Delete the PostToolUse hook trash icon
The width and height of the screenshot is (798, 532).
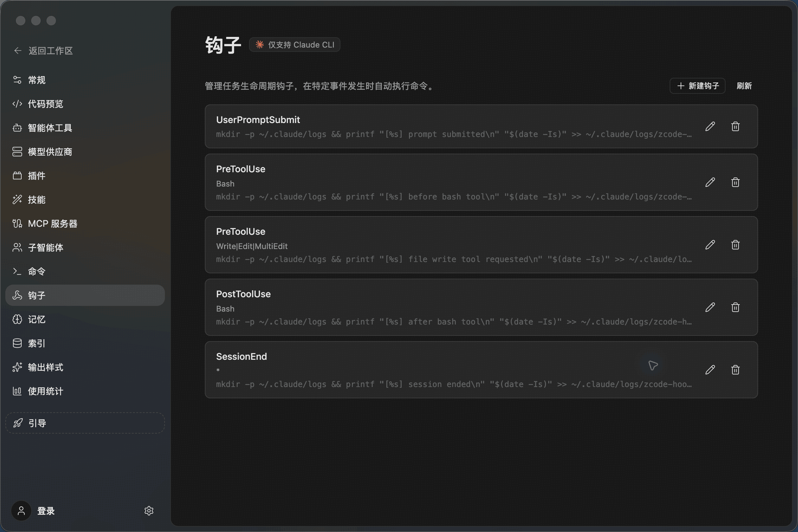(x=735, y=307)
